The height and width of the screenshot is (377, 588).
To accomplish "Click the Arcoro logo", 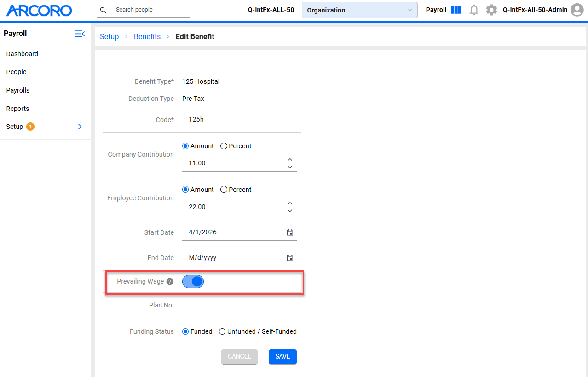I will click(39, 10).
